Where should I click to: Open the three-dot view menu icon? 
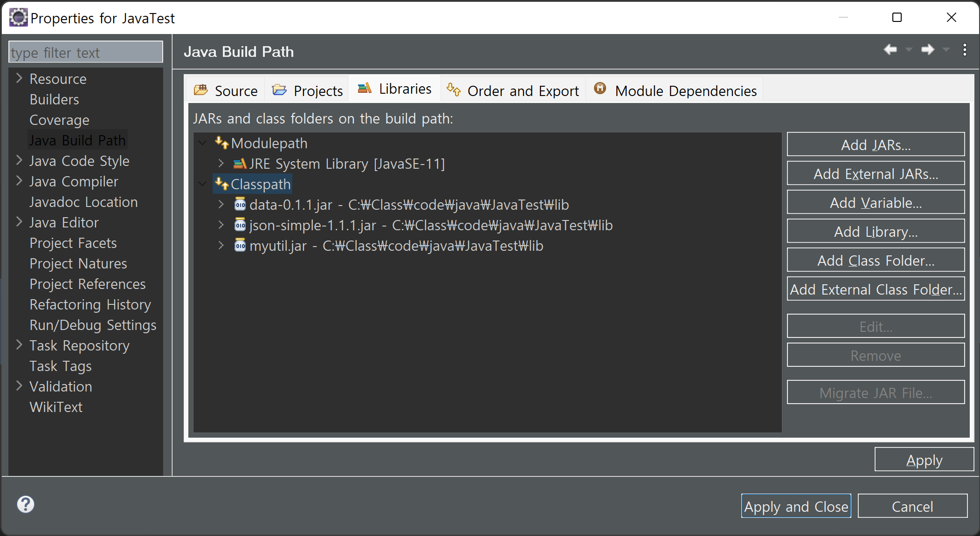[x=965, y=49]
